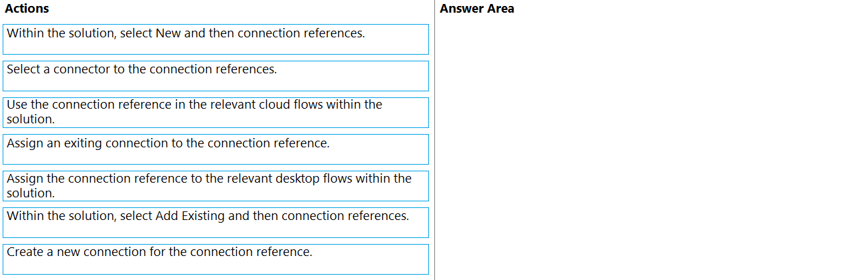Pick the box mentioning 'Select a connector'
868x280 pixels.
[215, 76]
